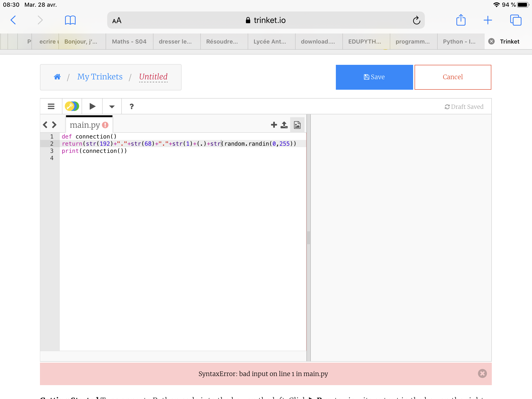Viewport: 532px width, 399px height.
Task: Click the upload file icon
Action: pos(284,125)
